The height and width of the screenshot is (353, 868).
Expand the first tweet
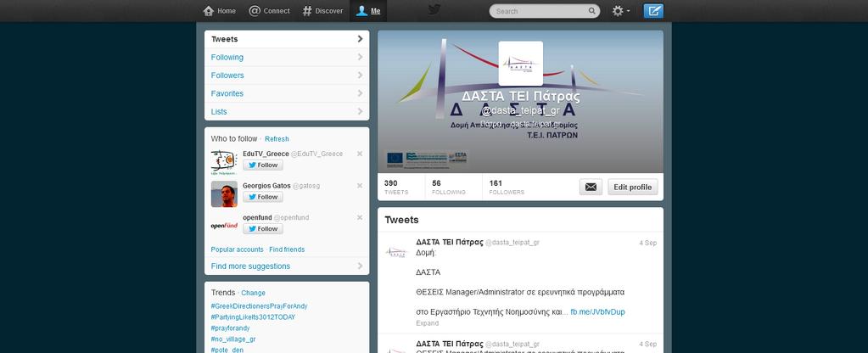pos(428,323)
